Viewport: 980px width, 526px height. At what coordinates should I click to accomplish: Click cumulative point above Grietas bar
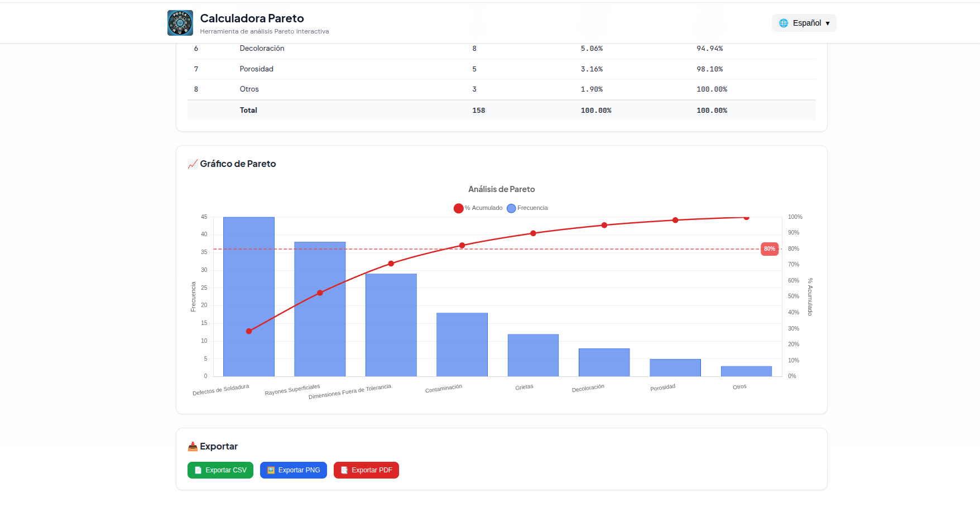[533, 233]
